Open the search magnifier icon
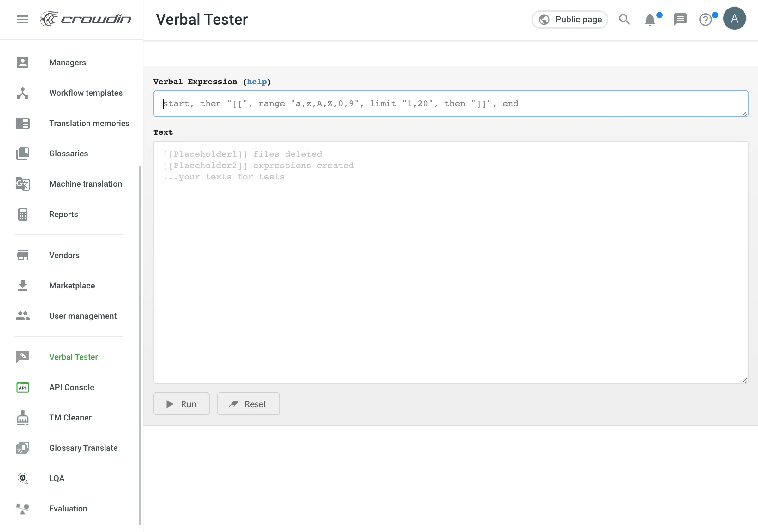758x532 pixels. pos(624,20)
